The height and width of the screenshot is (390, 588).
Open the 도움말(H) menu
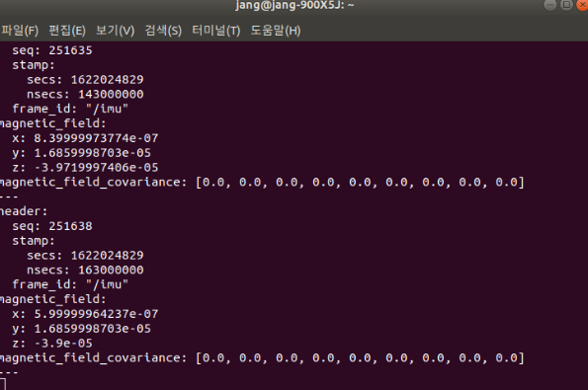pyautogui.click(x=276, y=31)
